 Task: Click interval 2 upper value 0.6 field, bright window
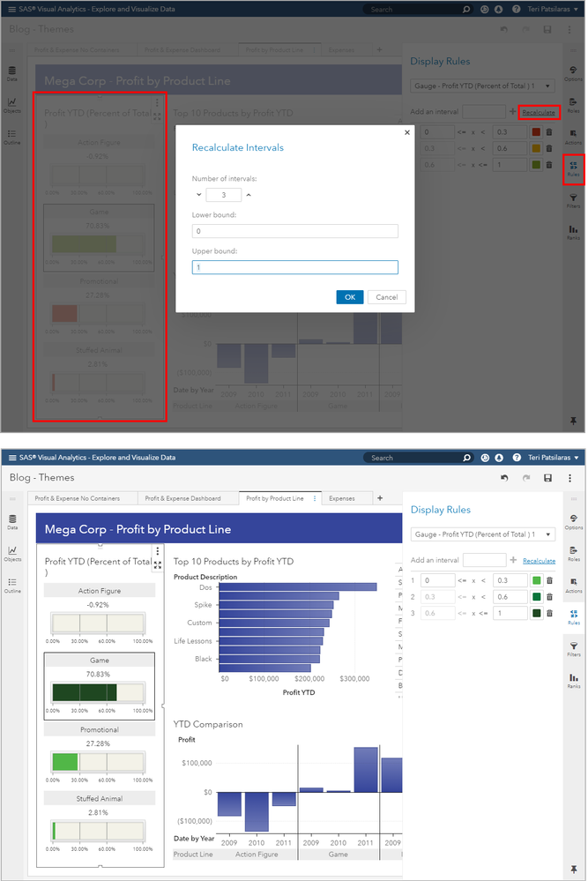coord(510,597)
